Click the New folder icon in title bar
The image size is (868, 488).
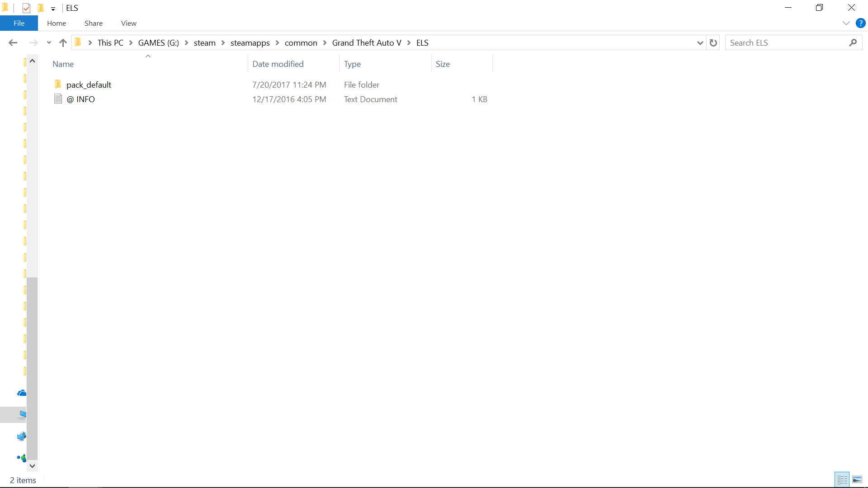pyautogui.click(x=41, y=8)
